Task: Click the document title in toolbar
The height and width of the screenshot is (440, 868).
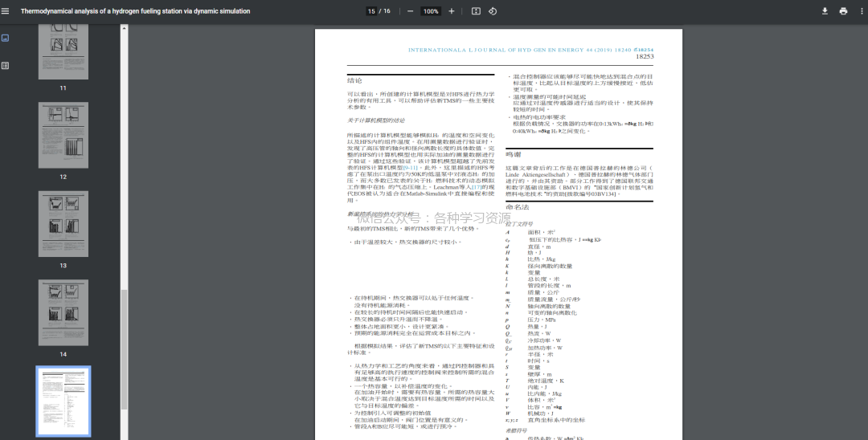Action: tap(136, 11)
